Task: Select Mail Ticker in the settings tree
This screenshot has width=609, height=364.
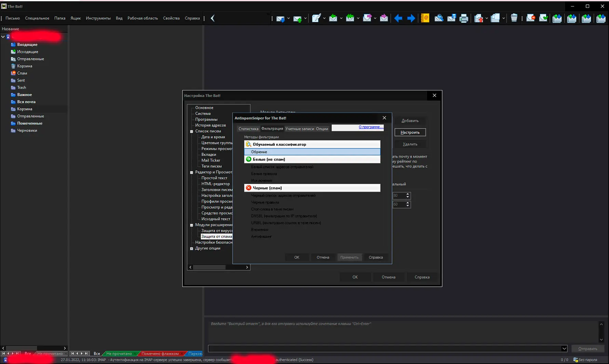Action: click(211, 160)
